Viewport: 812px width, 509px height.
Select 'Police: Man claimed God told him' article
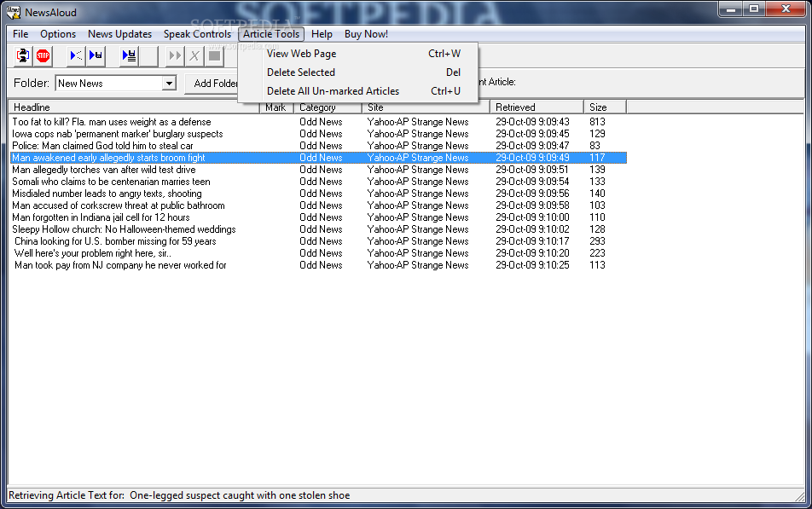click(318, 146)
